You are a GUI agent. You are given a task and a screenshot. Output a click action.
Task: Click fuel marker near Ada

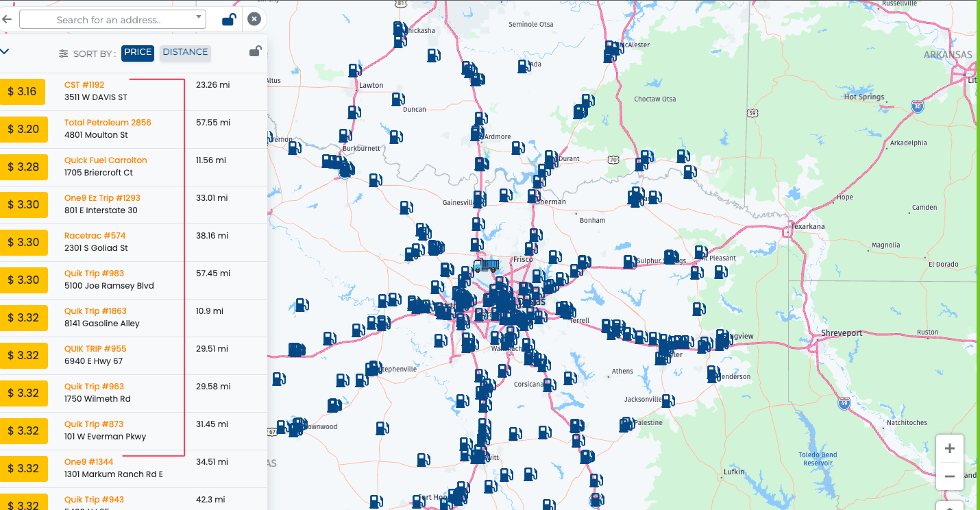(524, 66)
